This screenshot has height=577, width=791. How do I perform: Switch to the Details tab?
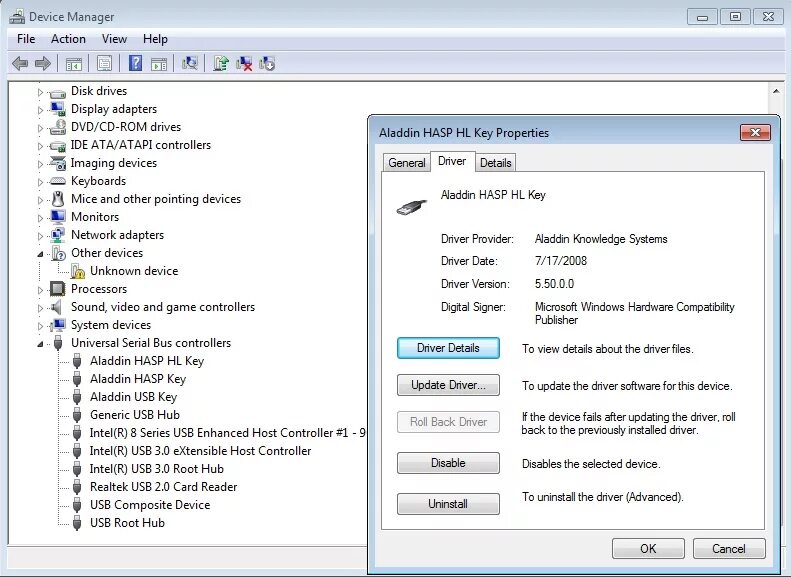[495, 163]
